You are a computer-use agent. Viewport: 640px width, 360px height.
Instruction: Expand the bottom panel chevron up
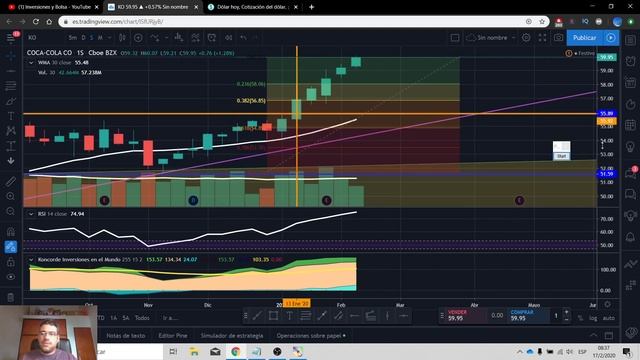pos(593,336)
